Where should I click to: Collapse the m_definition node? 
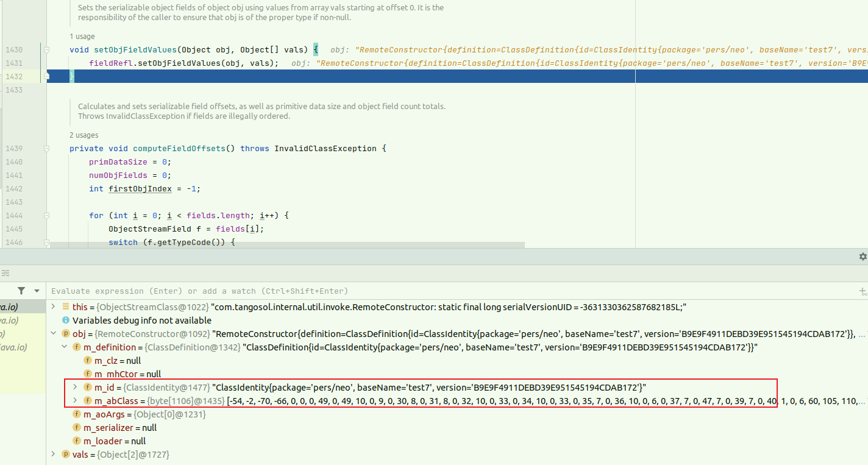[x=65, y=347]
